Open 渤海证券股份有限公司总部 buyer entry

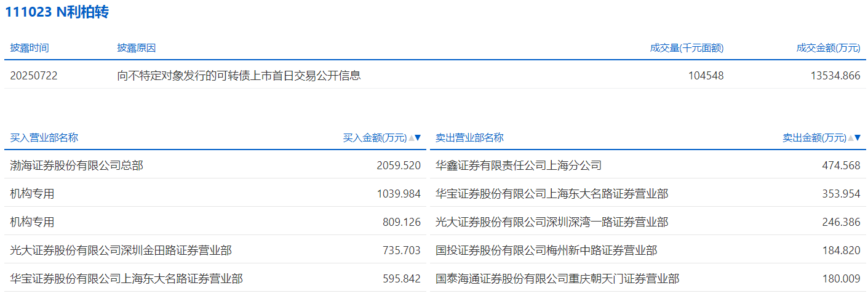click(x=77, y=166)
